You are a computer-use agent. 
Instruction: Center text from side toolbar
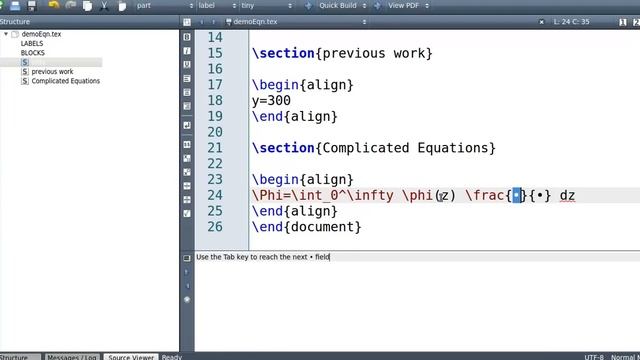[187, 92]
